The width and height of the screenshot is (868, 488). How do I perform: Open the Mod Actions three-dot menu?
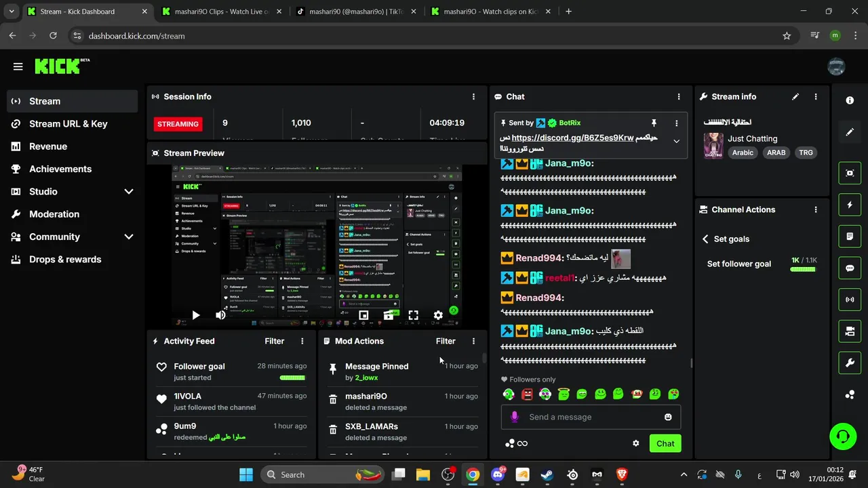pos(473,341)
